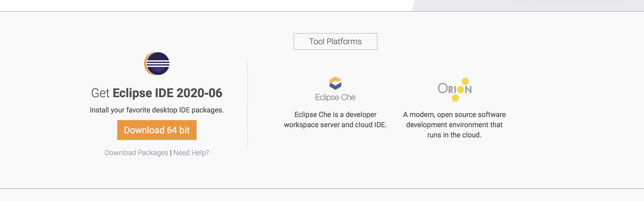
Task: Open the Need Help? link
Action: pos(191,153)
